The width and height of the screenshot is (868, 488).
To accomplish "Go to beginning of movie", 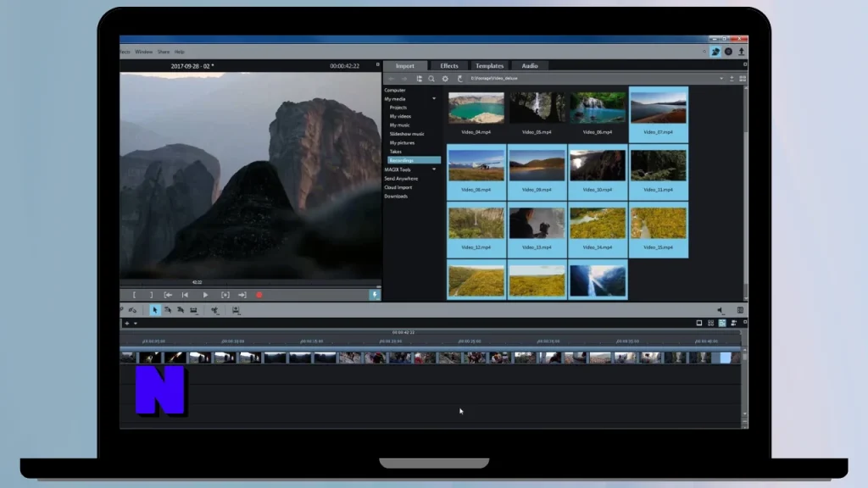I will coord(185,296).
